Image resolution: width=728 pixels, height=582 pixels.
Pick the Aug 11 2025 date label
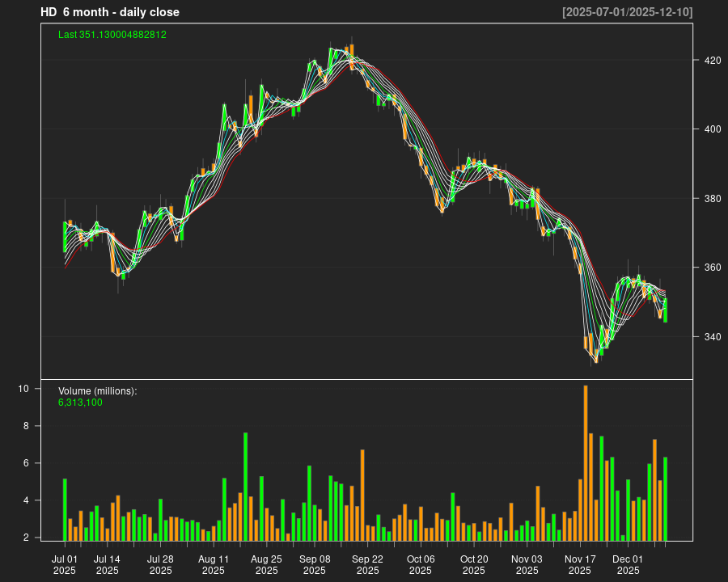(x=214, y=564)
